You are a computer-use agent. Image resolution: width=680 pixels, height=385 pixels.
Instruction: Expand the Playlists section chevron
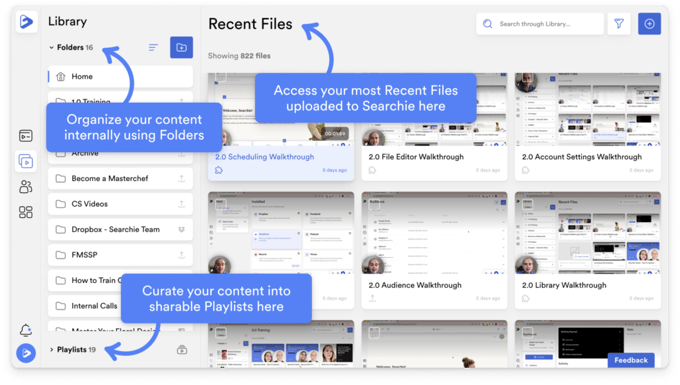tap(51, 349)
